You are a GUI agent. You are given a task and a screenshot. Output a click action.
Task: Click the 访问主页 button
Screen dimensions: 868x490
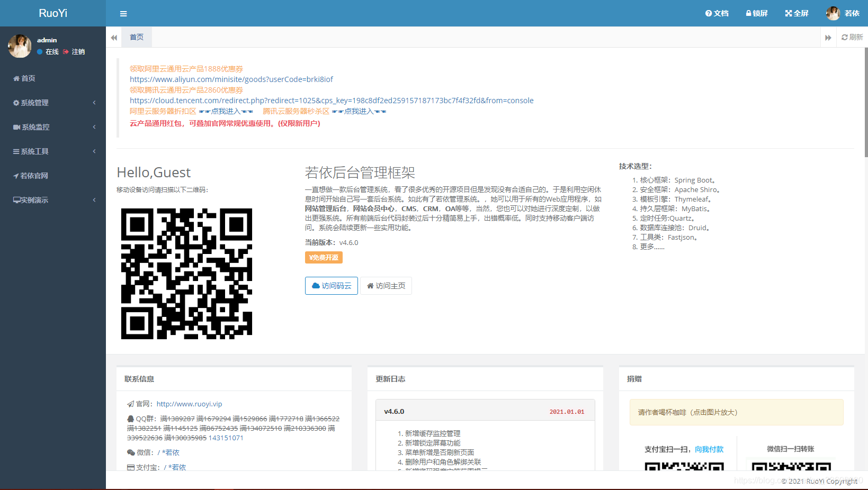386,286
